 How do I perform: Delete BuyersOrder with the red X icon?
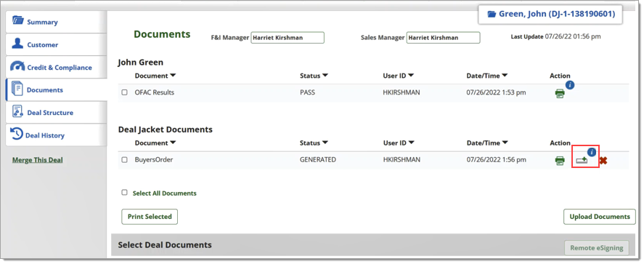click(x=603, y=161)
